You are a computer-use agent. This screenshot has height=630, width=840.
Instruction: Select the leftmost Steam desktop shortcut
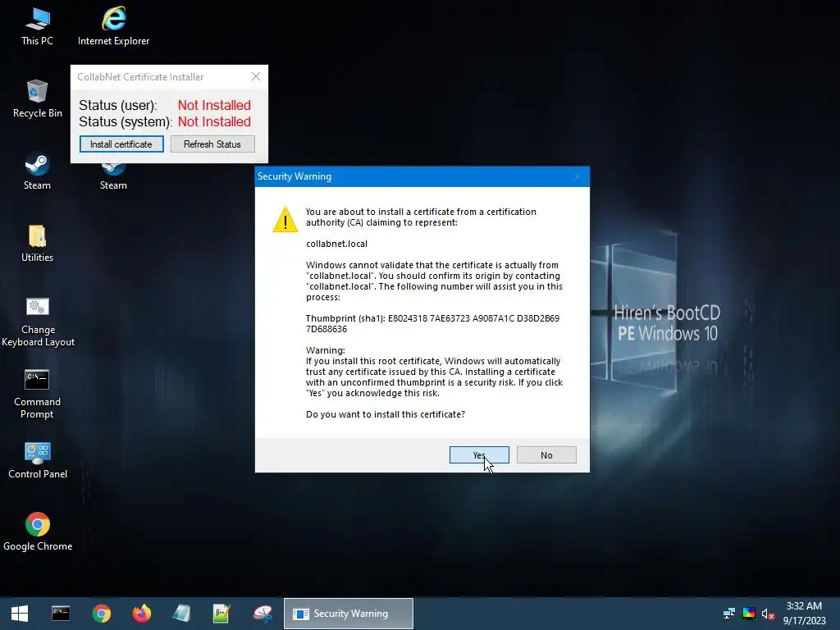(37, 171)
